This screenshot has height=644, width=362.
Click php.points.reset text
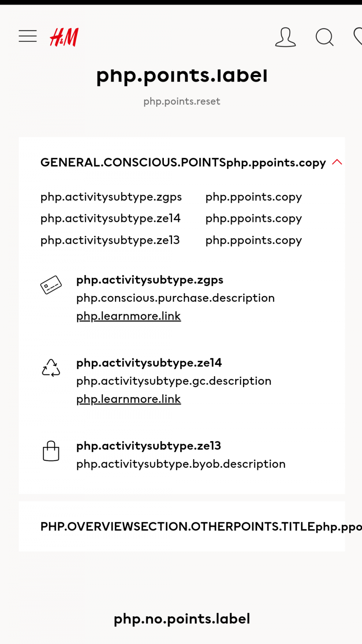click(x=182, y=101)
